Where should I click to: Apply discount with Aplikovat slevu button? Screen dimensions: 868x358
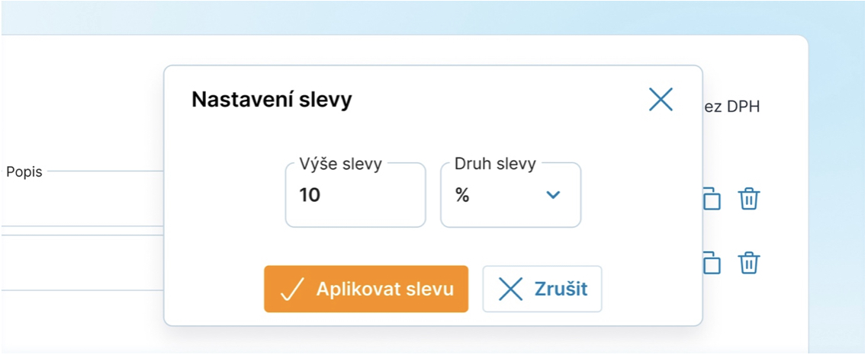tap(366, 289)
